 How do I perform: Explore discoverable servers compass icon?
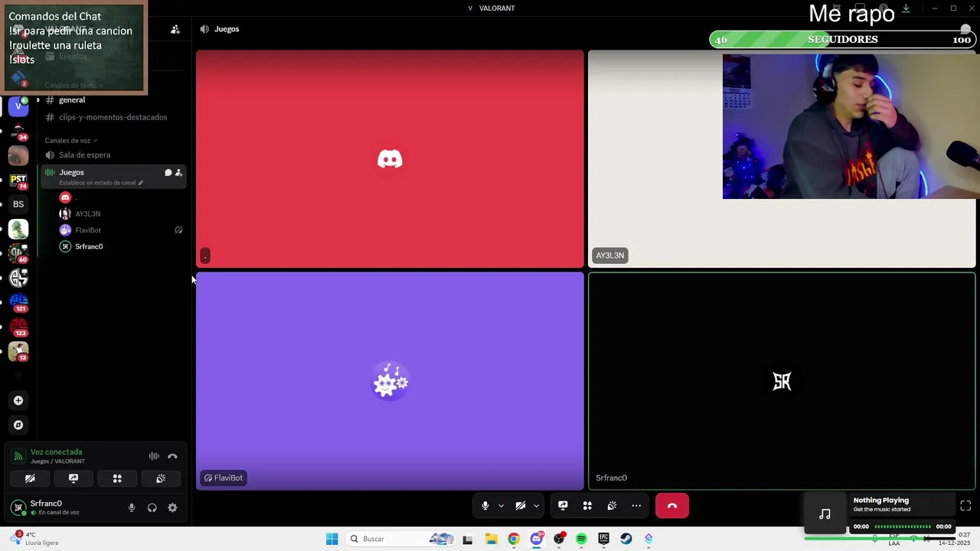(18, 425)
